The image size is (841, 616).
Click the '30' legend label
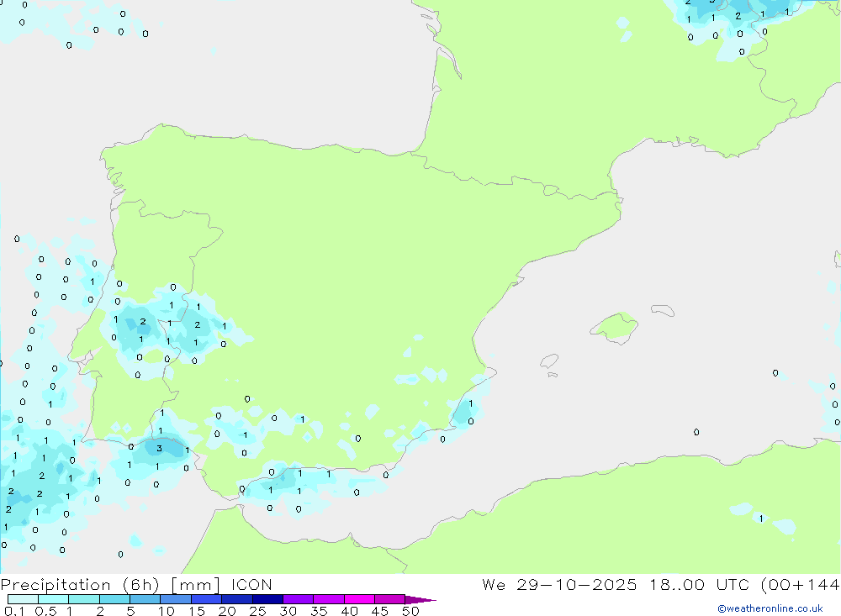click(x=288, y=611)
